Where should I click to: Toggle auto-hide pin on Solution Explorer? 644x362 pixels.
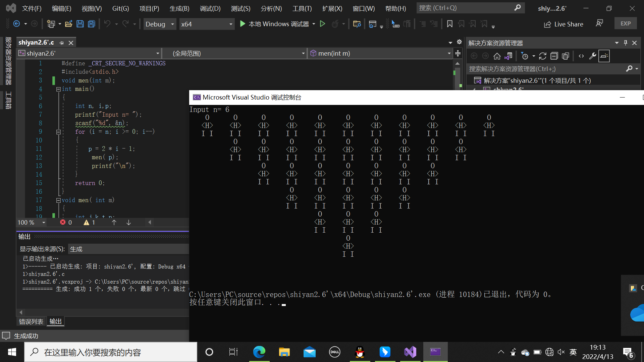[626, 43]
